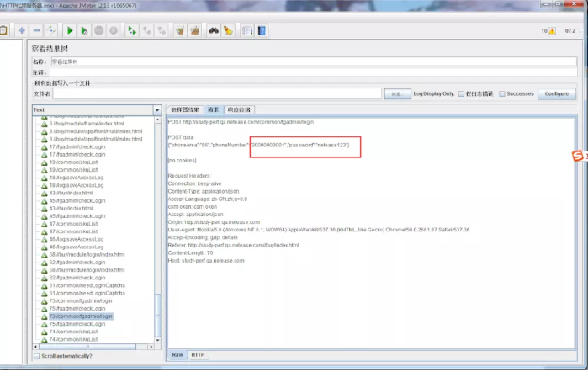
Task: Click the POST URL line in request pane
Action: (x=241, y=122)
